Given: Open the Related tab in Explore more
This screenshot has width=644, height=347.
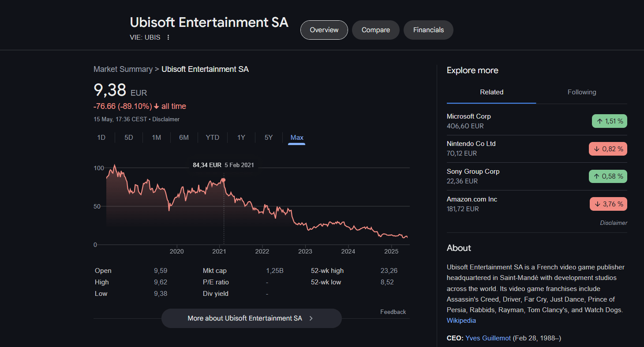Looking at the screenshot, I should (491, 92).
